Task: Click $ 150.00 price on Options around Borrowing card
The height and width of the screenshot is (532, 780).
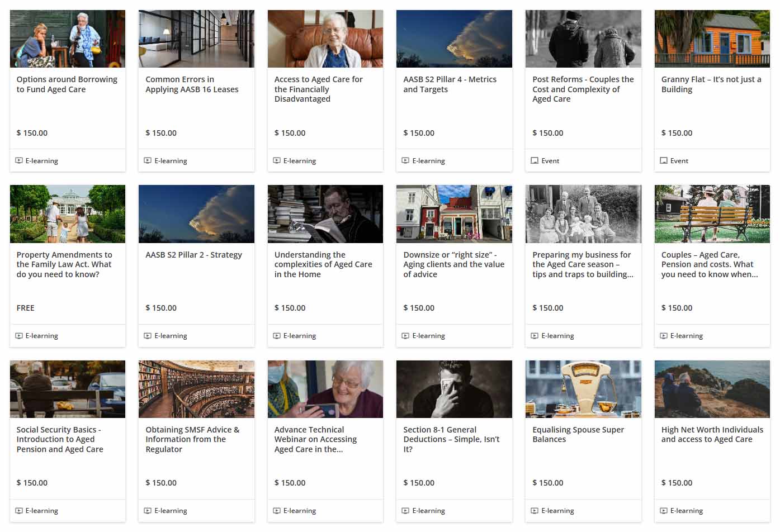Action: [x=32, y=133]
